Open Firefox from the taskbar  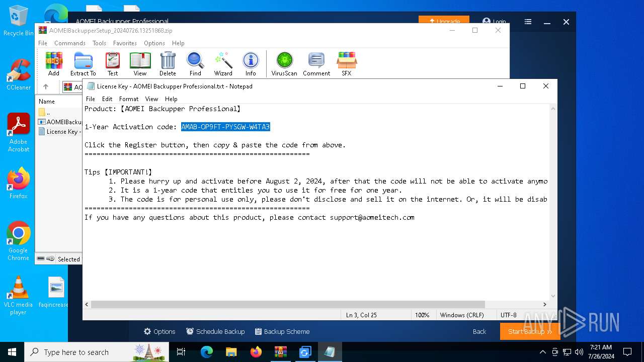[256, 352]
